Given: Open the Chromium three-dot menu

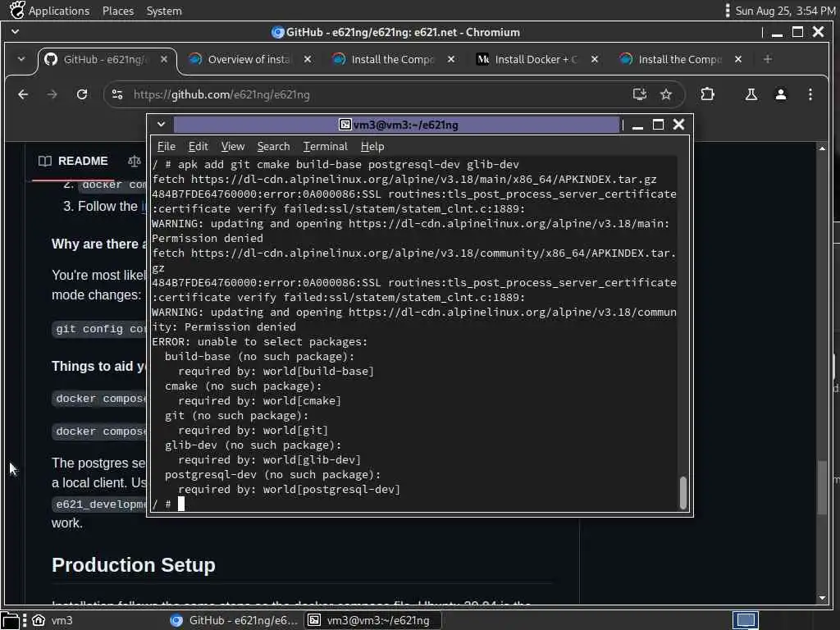Looking at the screenshot, I should (810, 95).
